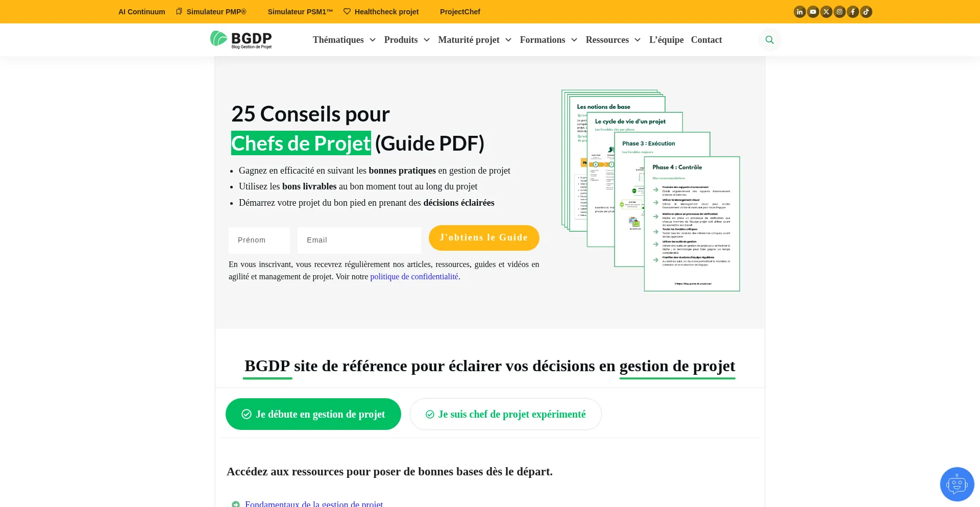
Task: Click the heart icon next to Healthcheck projet
Action: (x=347, y=11)
